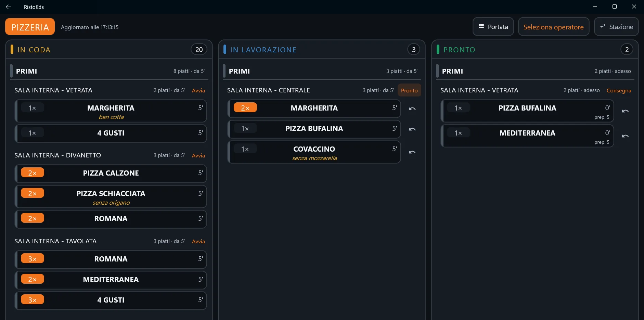Click the IN LAVORAZIONE count badge 3
The image size is (644, 320).
click(414, 50)
